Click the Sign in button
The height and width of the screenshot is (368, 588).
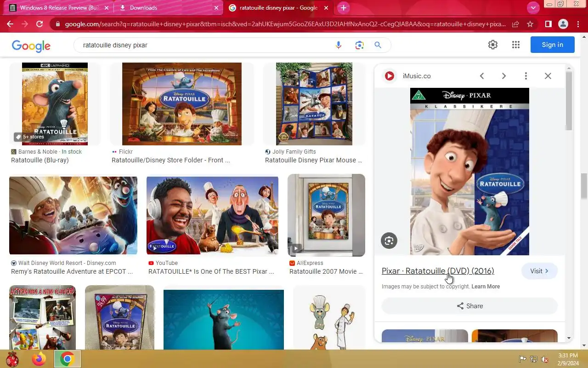(x=552, y=45)
